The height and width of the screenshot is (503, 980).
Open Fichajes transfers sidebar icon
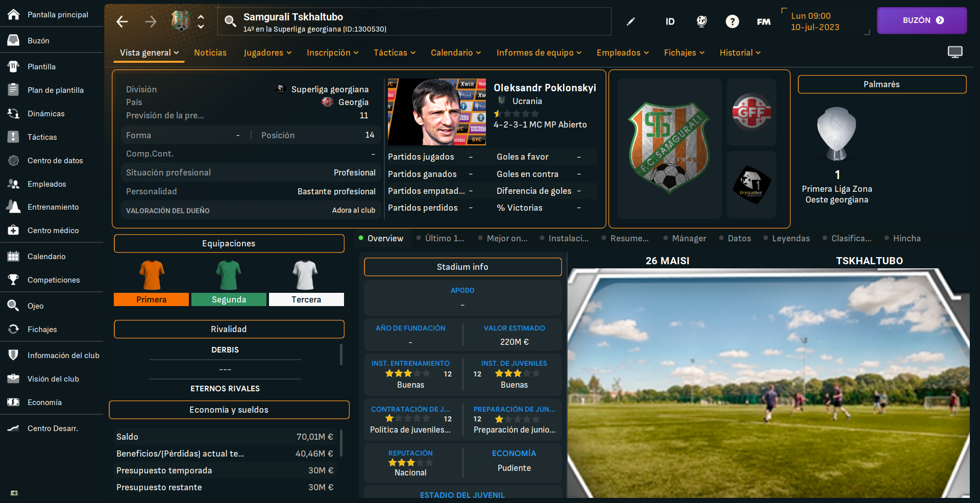tap(14, 329)
